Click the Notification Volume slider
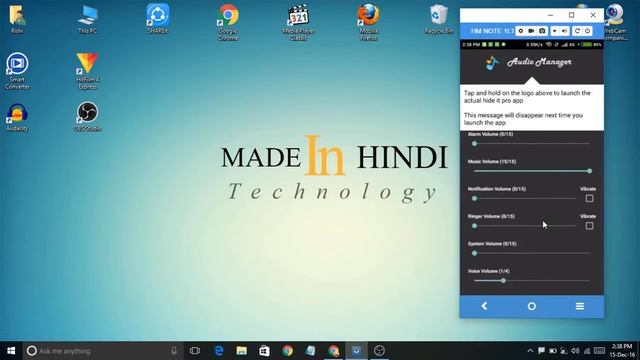Viewport: 640px width, 360px height. 525,198
